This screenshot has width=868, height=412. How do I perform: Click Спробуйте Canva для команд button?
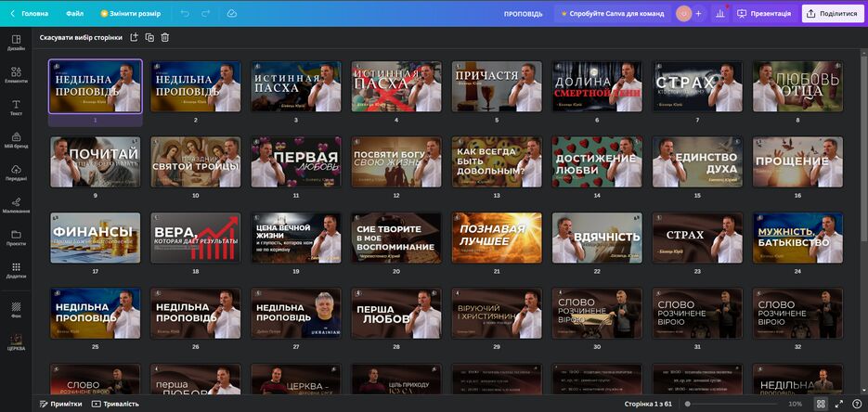(613, 13)
